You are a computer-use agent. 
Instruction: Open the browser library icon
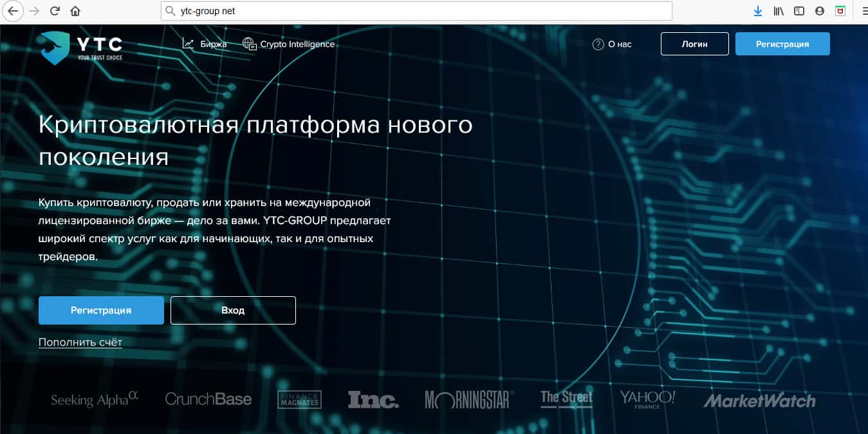[779, 11]
